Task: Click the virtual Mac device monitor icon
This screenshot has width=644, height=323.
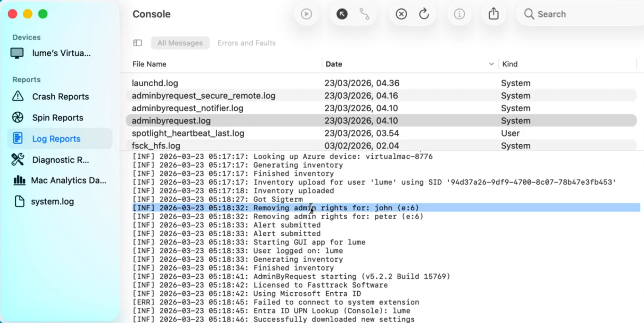Action: [17, 53]
